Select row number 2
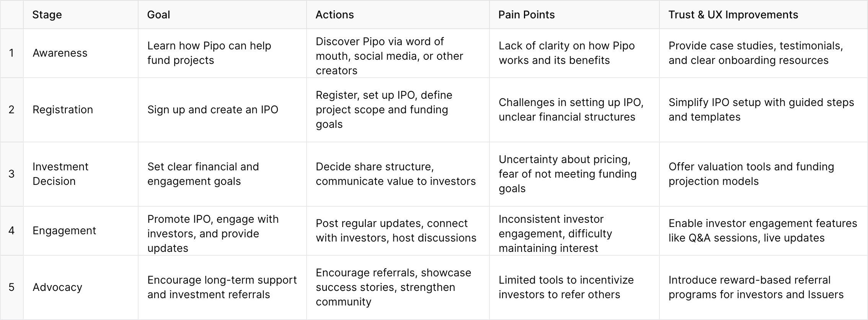This screenshot has height=320, width=868. point(12,110)
